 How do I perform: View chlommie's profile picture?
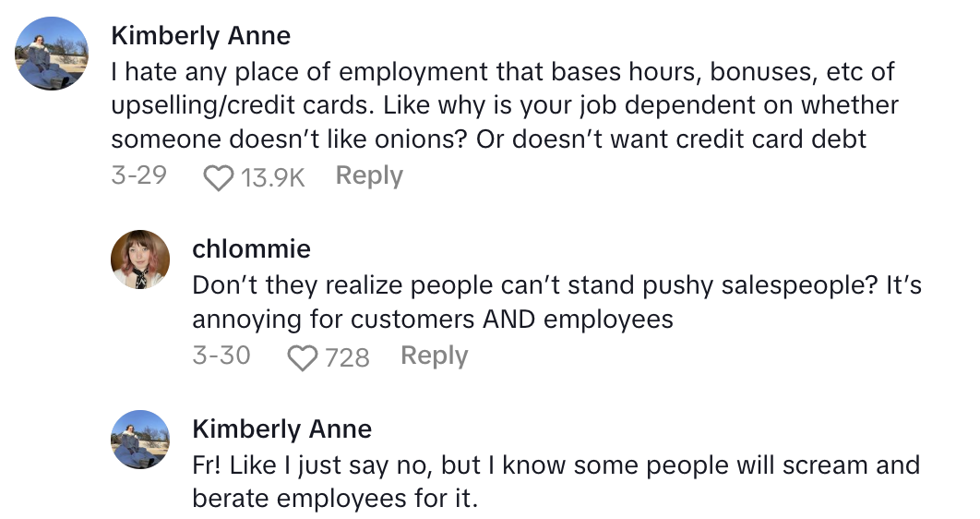point(140,259)
